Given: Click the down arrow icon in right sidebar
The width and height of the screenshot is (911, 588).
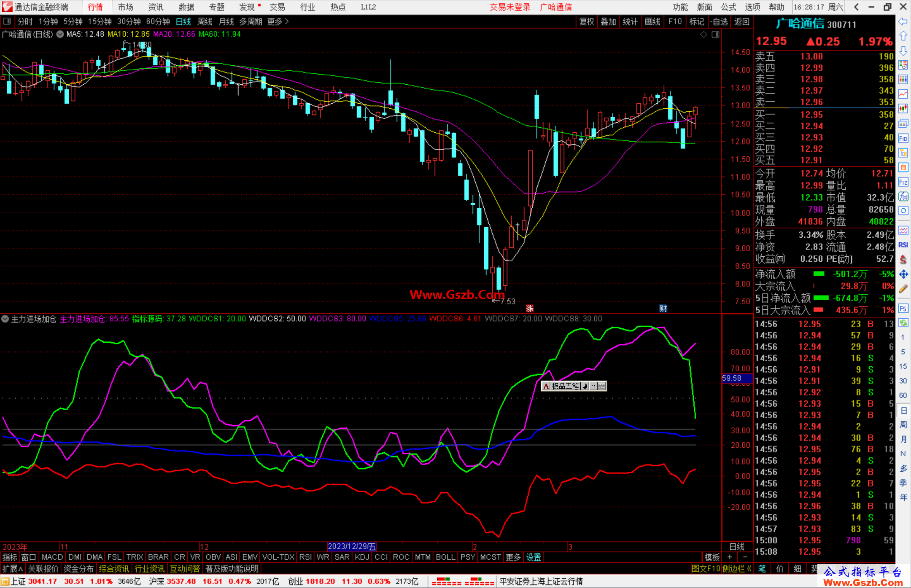Looking at the screenshot, I should (903, 51).
